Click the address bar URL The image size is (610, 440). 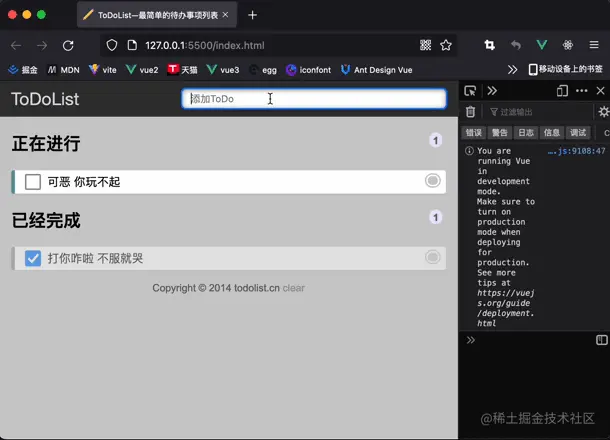tap(205, 46)
